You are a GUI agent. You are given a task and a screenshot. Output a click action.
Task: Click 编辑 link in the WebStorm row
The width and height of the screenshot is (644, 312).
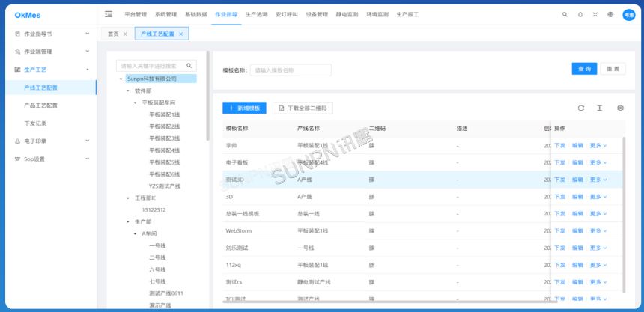click(x=577, y=231)
